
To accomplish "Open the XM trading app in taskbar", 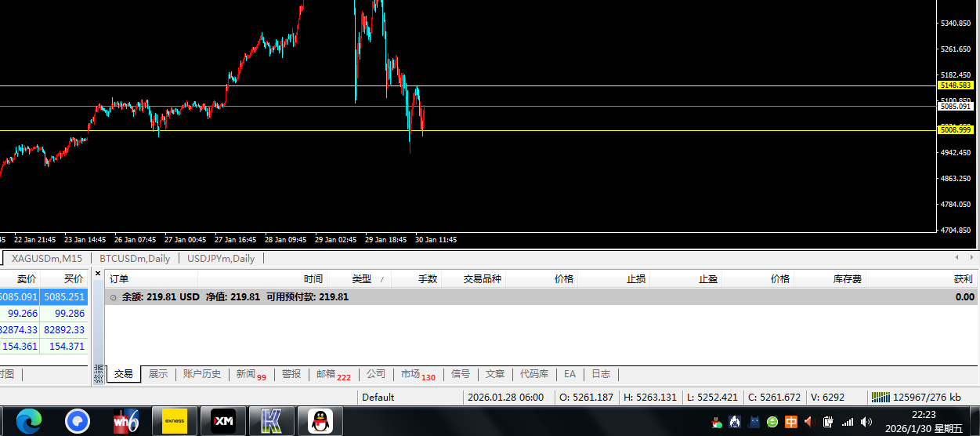I will pyautogui.click(x=223, y=422).
